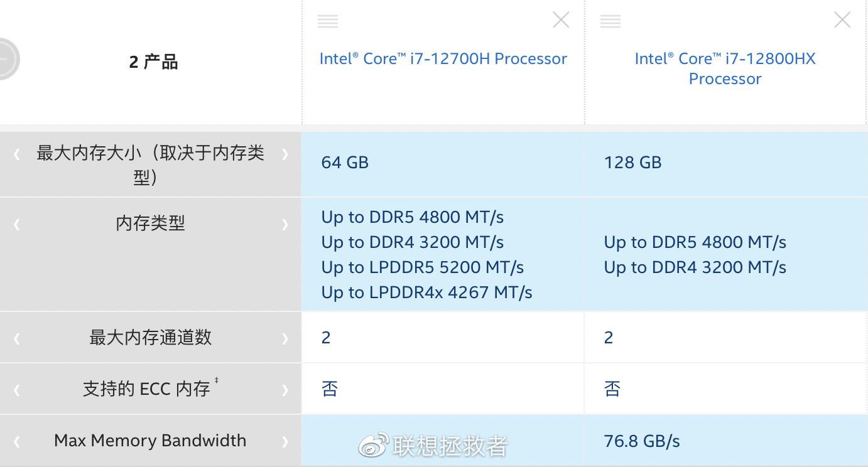Click left chevron on 最大内存大小 row

pyautogui.click(x=17, y=154)
